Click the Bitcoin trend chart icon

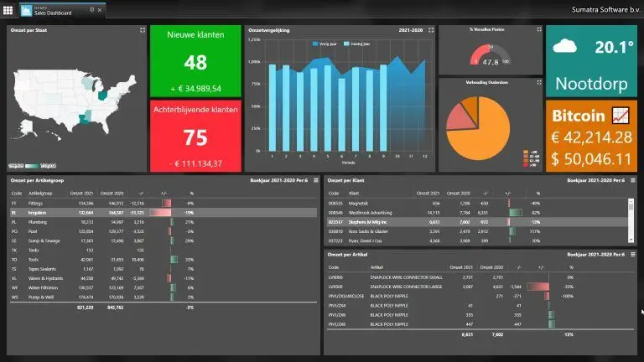pyautogui.click(x=621, y=113)
